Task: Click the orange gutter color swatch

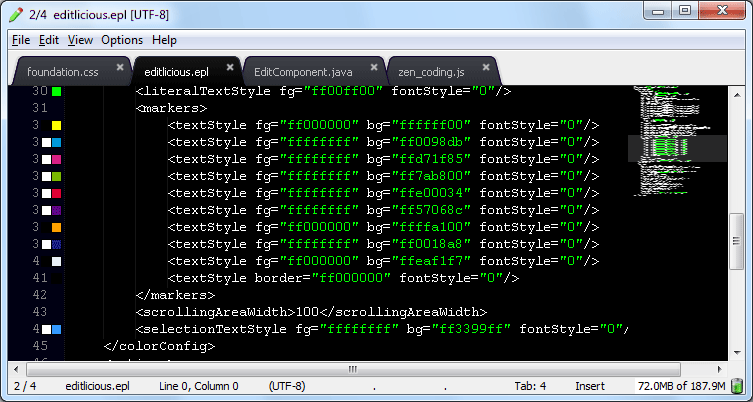Action: click(x=57, y=227)
